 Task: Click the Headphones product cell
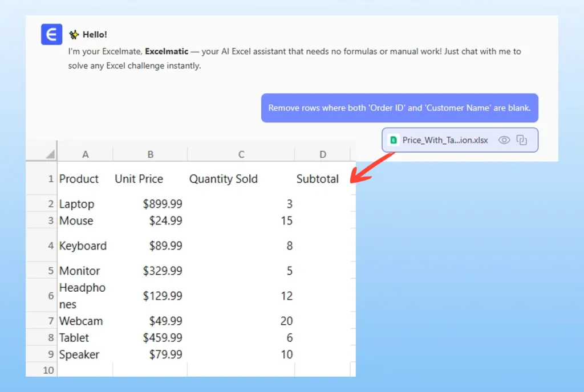pos(83,296)
